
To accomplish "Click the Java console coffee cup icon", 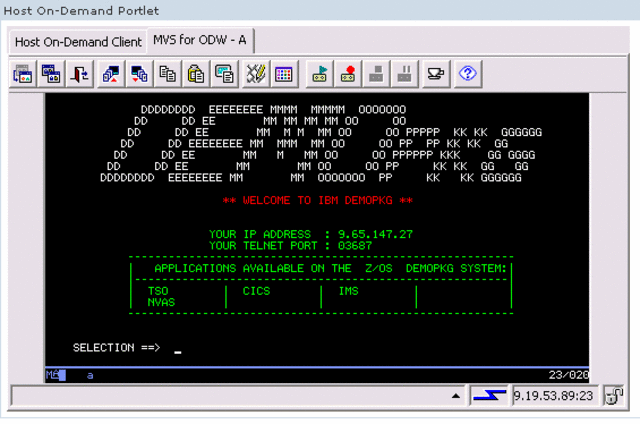I will tap(436, 74).
